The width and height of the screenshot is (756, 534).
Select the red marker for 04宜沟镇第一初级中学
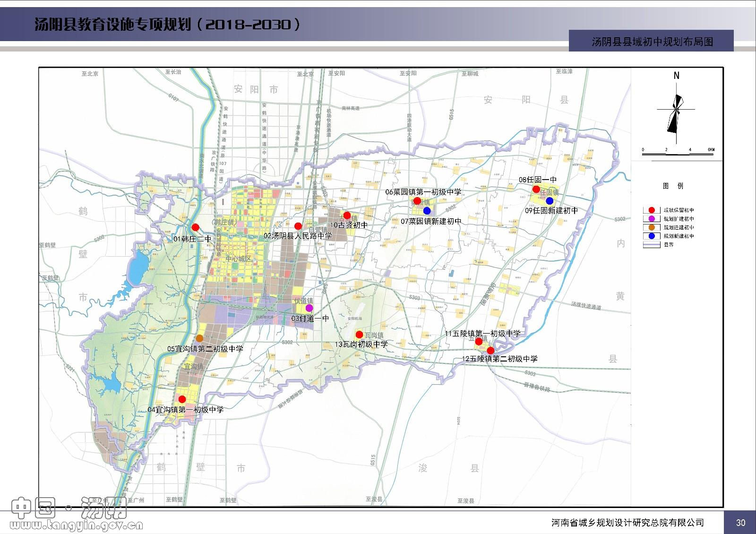point(182,399)
